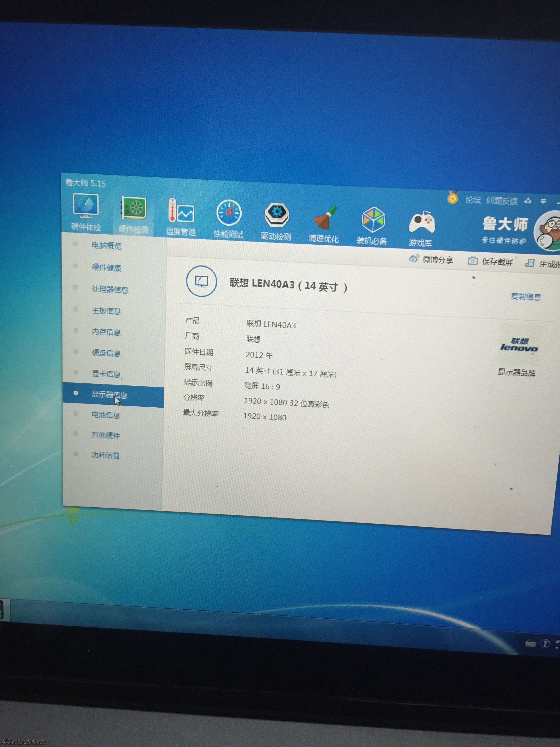Viewport: 560px width, 747px height.
Task: Select 硬件健康 in sidebar
Action: click(107, 268)
